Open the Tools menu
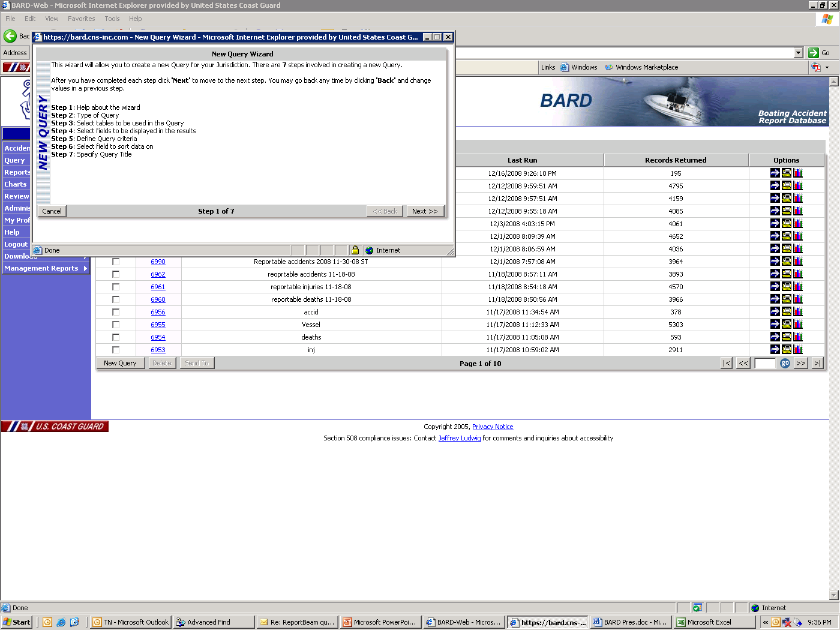 (x=112, y=19)
